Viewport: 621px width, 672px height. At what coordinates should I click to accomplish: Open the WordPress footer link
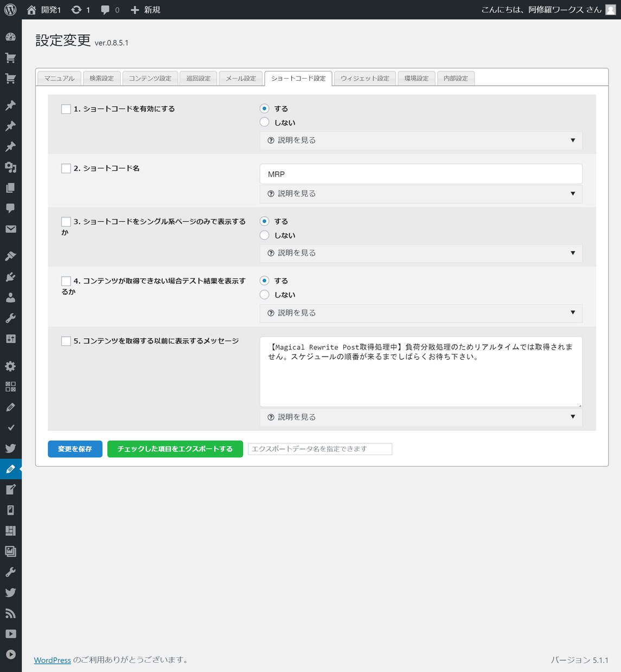pos(53,660)
